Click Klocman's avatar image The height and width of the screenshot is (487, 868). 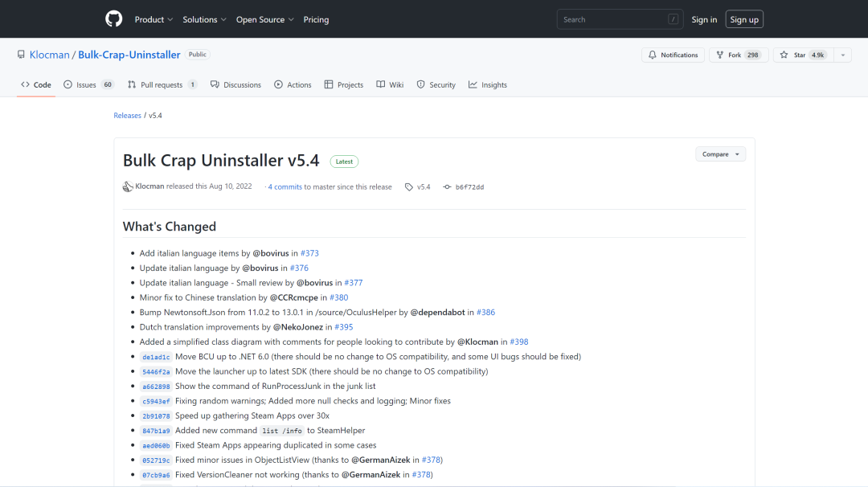click(128, 186)
